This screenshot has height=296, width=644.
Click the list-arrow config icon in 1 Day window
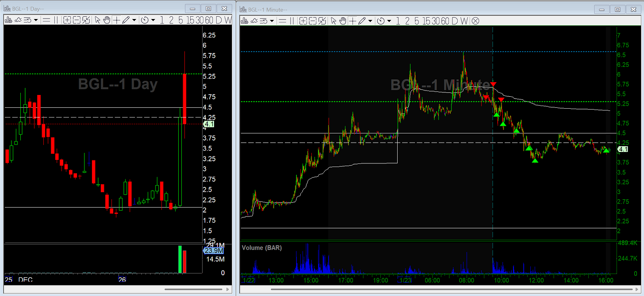pos(28,20)
